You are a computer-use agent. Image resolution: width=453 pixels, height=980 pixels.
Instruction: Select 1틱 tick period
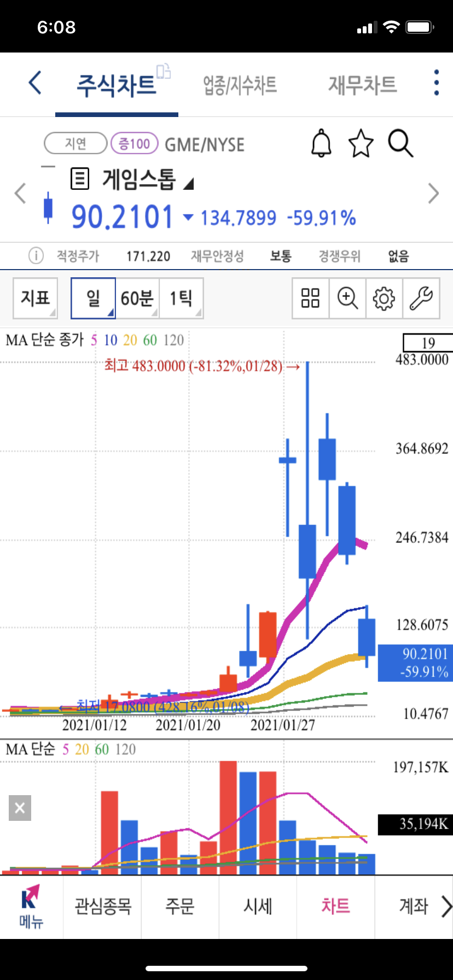(x=181, y=298)
